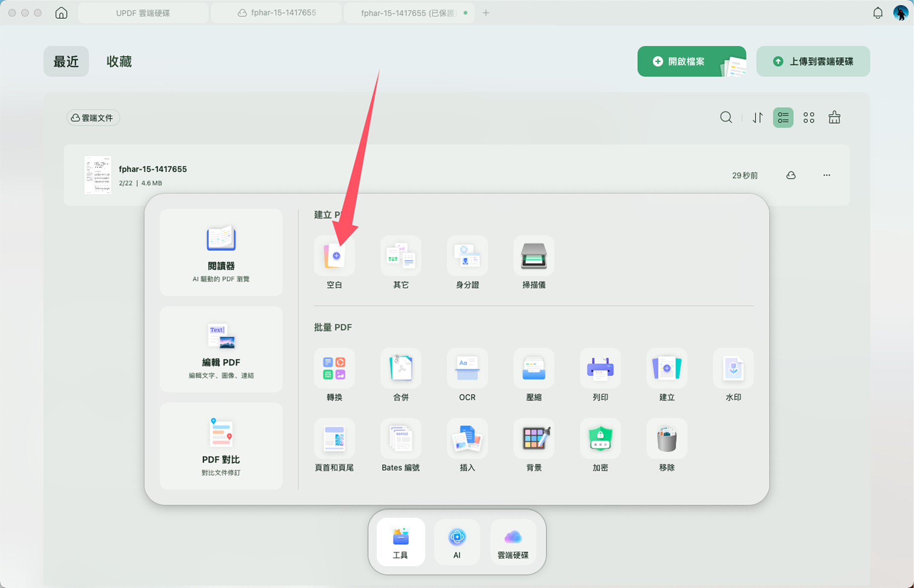This screenshot has height=588, width=914.
Task: Click file name fphar-15-1417655 in list
Action: 153,169
